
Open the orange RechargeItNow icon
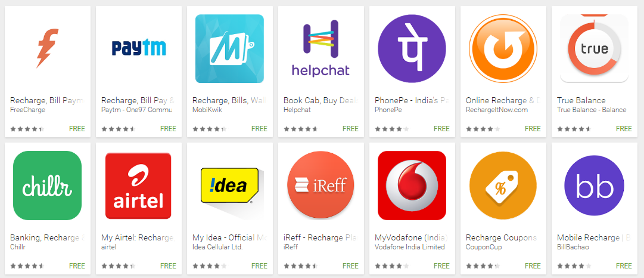tap(503, 48)
